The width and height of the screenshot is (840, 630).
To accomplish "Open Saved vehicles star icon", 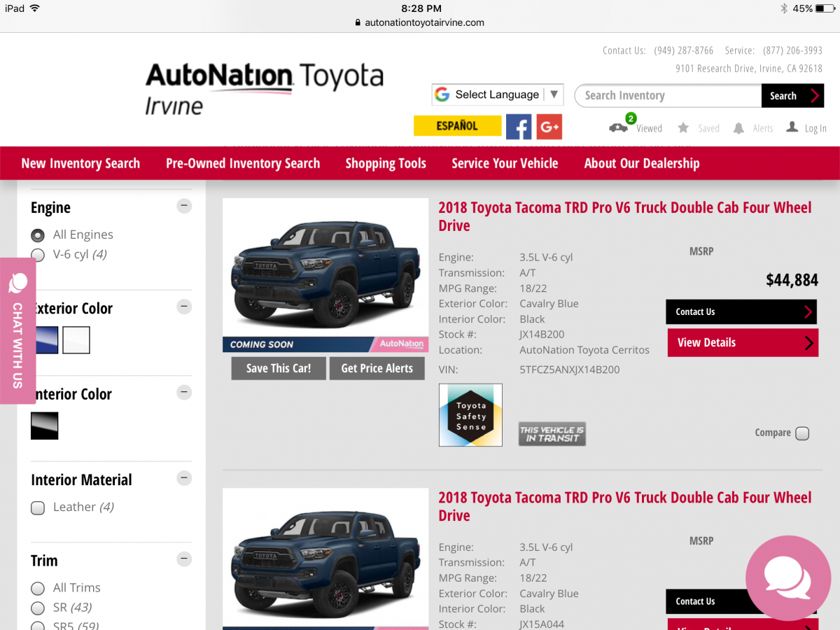I will pyautogui.click(x=683, y=128).
